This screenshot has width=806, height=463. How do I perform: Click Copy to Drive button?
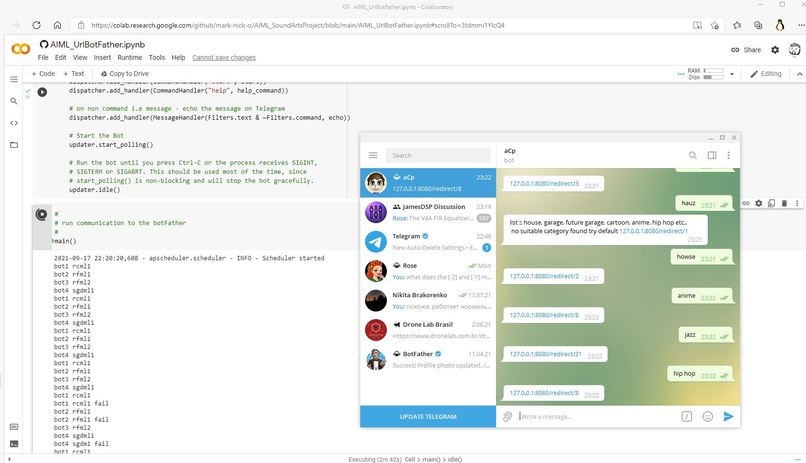[x=125, y=74]
